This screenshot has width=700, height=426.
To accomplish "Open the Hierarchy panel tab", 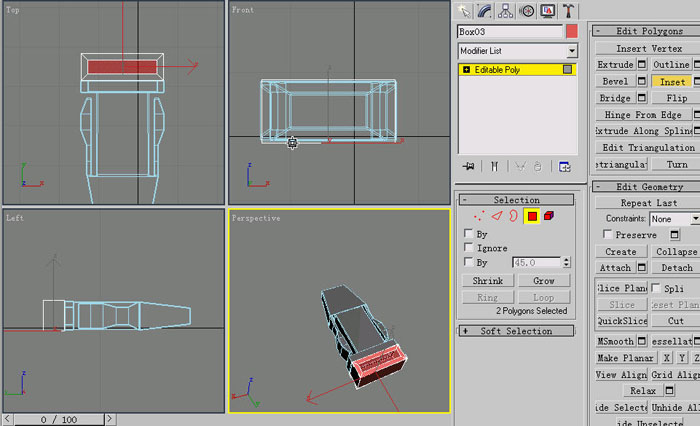I will [x=505, y=11].
